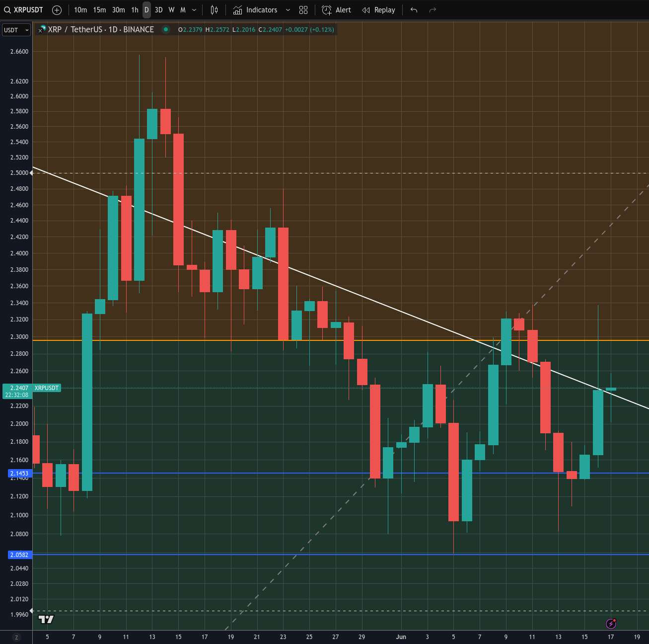649x644 pixels.
Task: Select the orange horizontal line at 2.2960
Action: click(341, 340)
